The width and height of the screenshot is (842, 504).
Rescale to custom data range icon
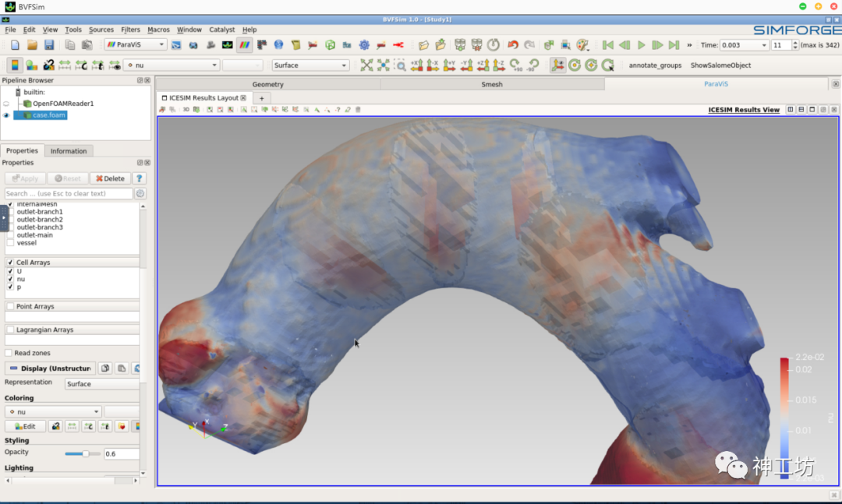(x=81, y=65)
